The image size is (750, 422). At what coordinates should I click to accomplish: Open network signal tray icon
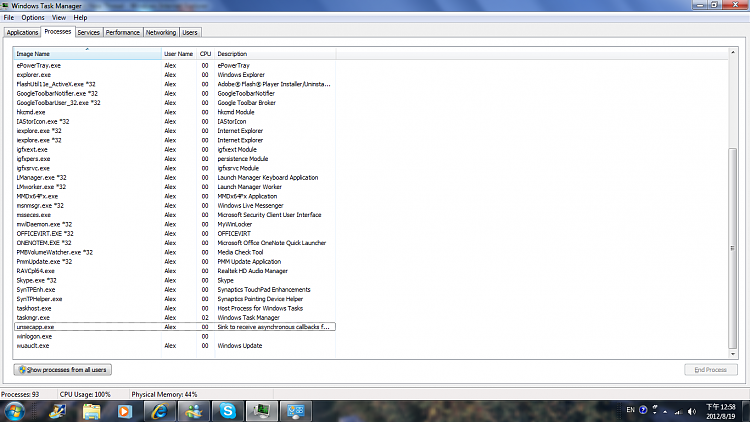click(x=678, y=411)
